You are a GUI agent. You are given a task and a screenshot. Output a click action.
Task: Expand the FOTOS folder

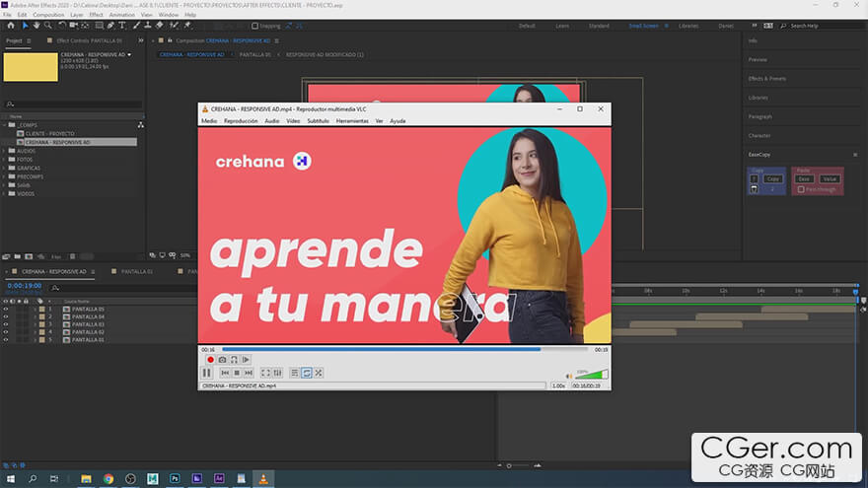tap(4, 160)
